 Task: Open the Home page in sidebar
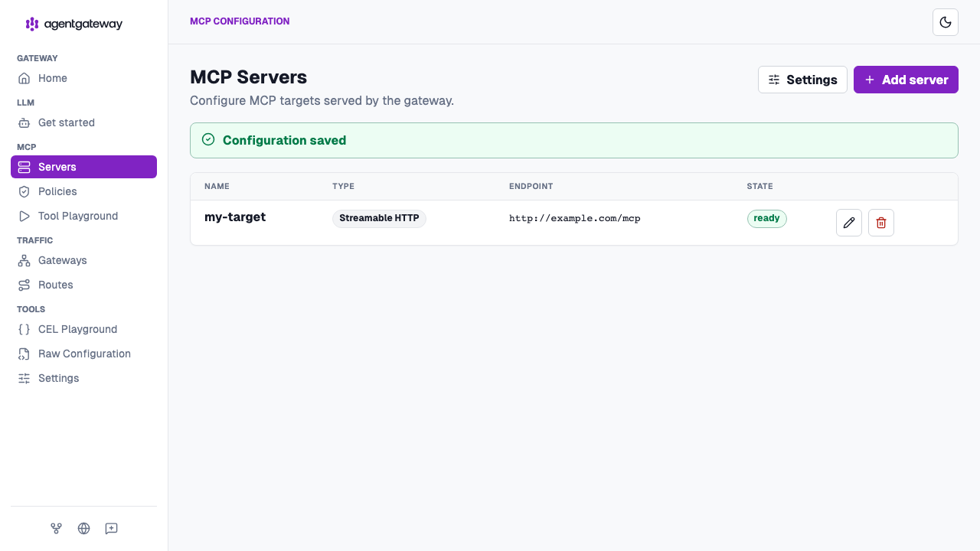[x=83, y=78]
